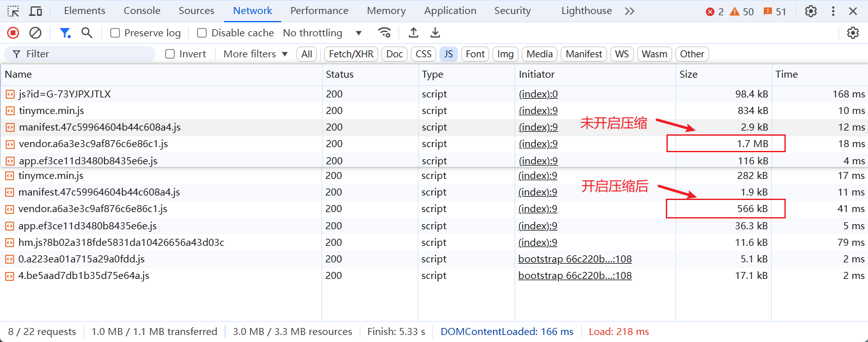Tick the Invert filter checkbox
868x342 pixels.
click(x=170, y=54)
